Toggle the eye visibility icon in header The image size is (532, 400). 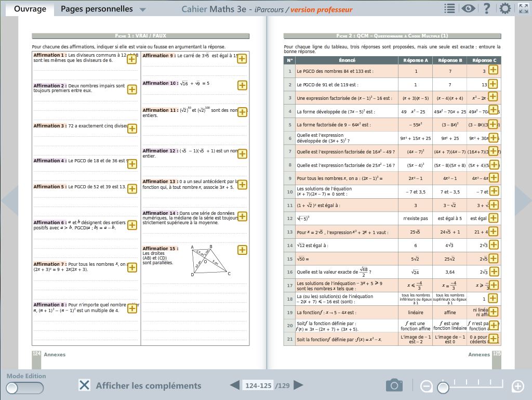468,8
